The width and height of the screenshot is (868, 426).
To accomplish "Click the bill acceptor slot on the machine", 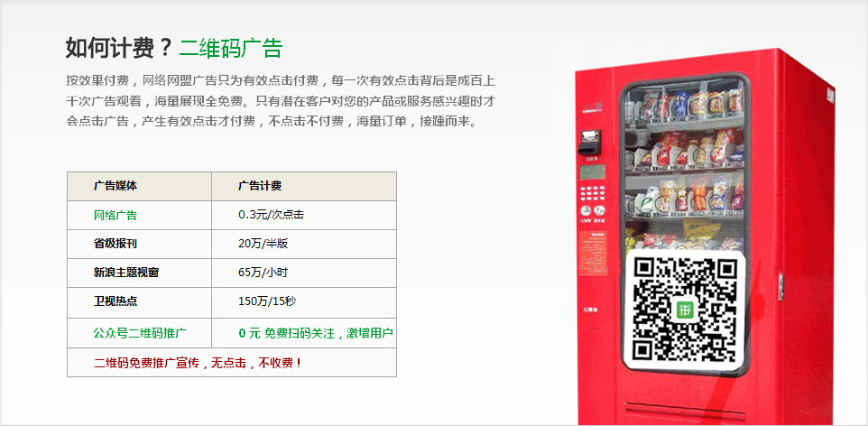I will coord(589,142).
